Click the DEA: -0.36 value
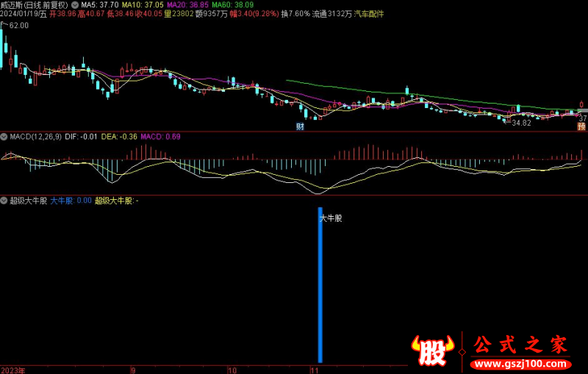The image size is (588, 374). pyautogui.click(x=119, y=137)
